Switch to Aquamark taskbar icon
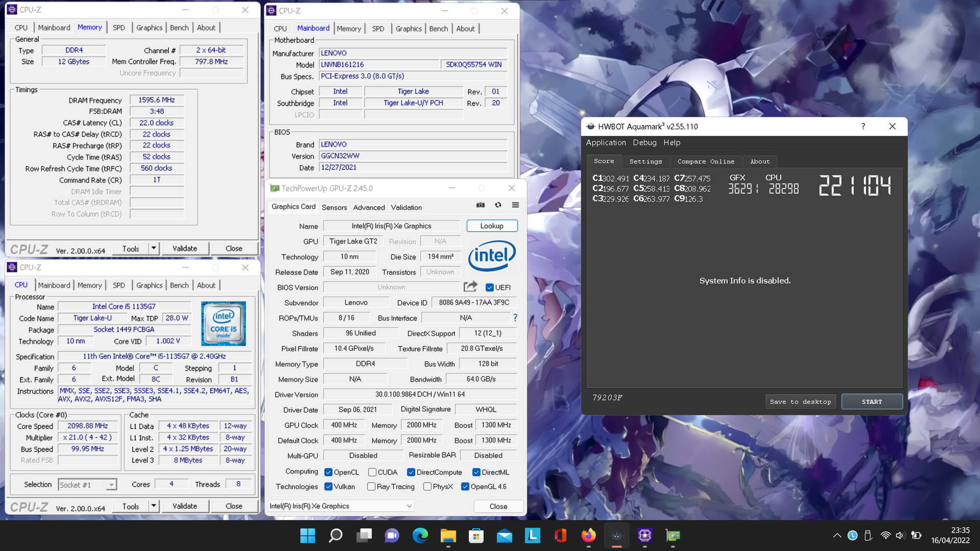Screen dimensions: 980x551 pos(617,535)
